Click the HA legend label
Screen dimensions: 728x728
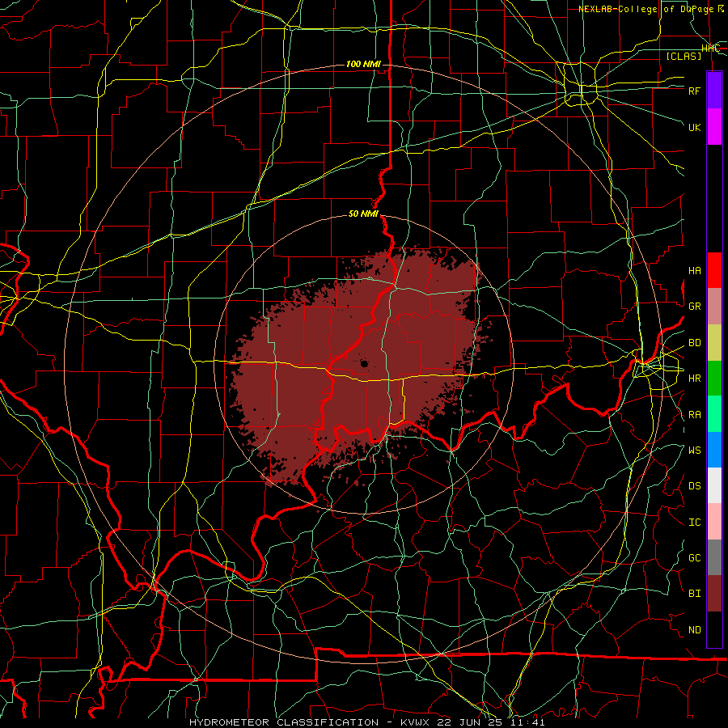point(695,271)
